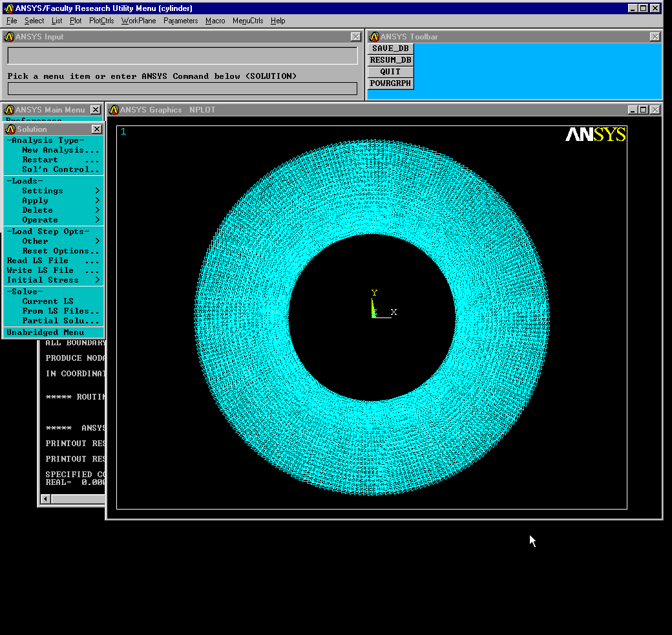Open the MenuCtrls menu
The height and width of the screenshot is (635, 672).
tap(247, 21)
